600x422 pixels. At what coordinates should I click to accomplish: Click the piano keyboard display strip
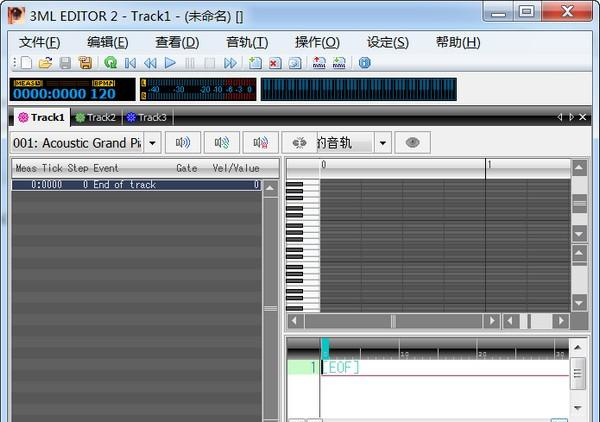[359, 89]
